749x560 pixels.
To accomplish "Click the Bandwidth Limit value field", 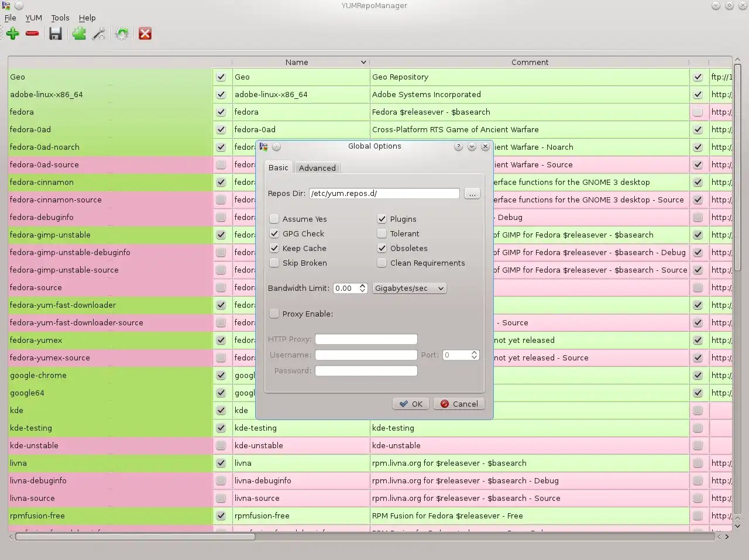I will coord(346,288).
